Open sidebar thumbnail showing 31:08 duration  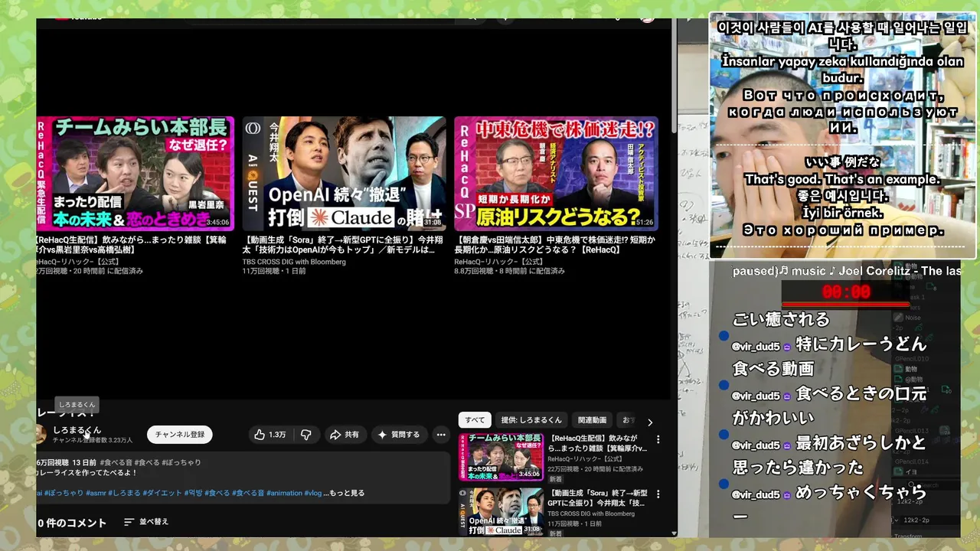501,512
